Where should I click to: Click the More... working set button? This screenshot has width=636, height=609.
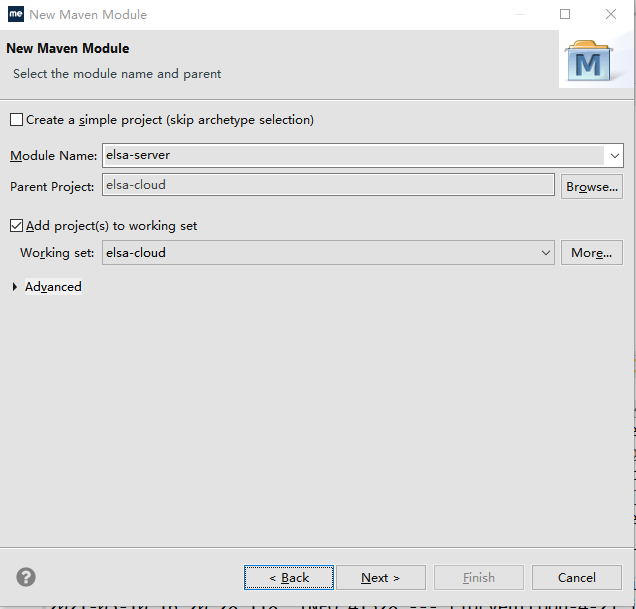592,253
